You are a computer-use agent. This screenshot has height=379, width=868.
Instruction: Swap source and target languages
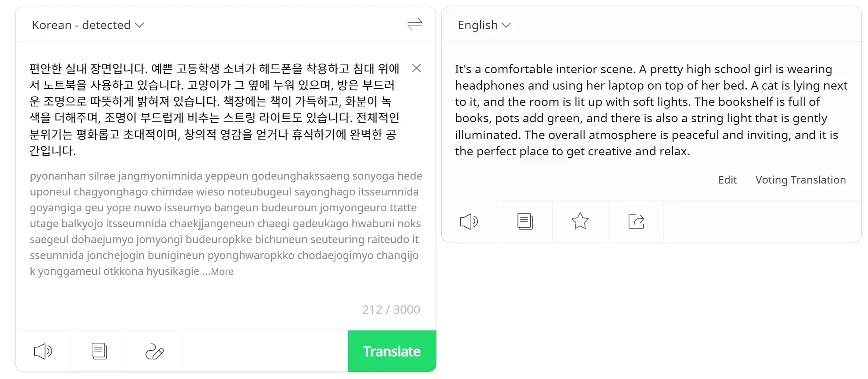pyautogui.click(x=414, y=24)
